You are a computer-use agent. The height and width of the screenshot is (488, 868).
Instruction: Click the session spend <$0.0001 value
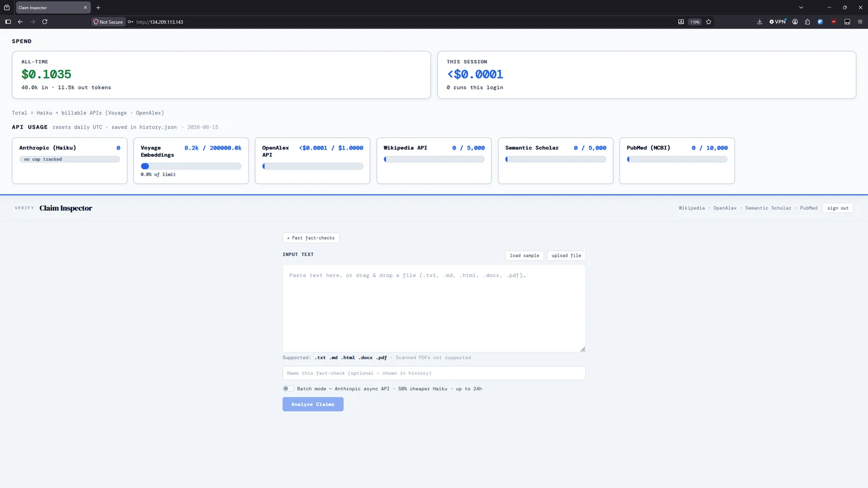475,74
